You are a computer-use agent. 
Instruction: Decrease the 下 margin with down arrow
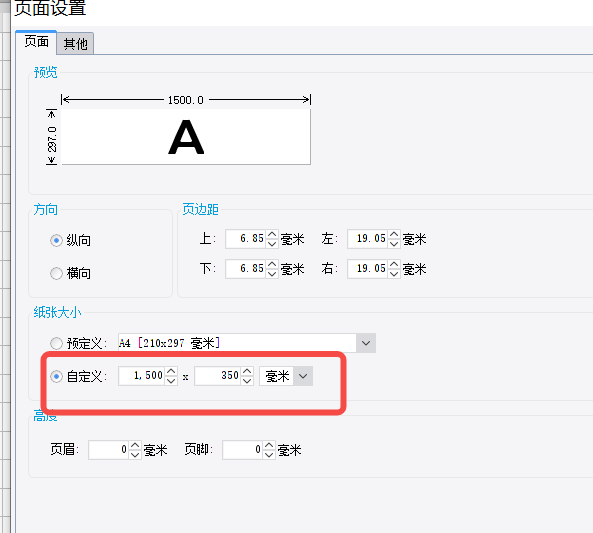click(272, 274)
